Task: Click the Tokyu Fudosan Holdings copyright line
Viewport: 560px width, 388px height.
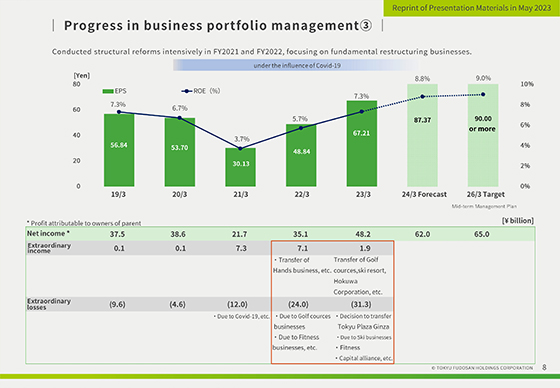Action: pos(482,368)
